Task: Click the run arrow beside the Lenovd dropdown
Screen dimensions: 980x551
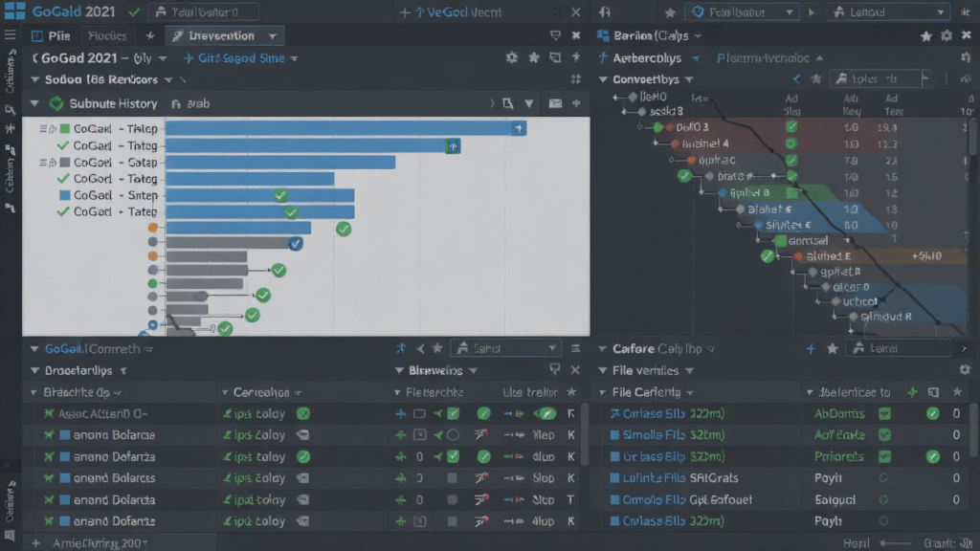Action: point(812,12)
